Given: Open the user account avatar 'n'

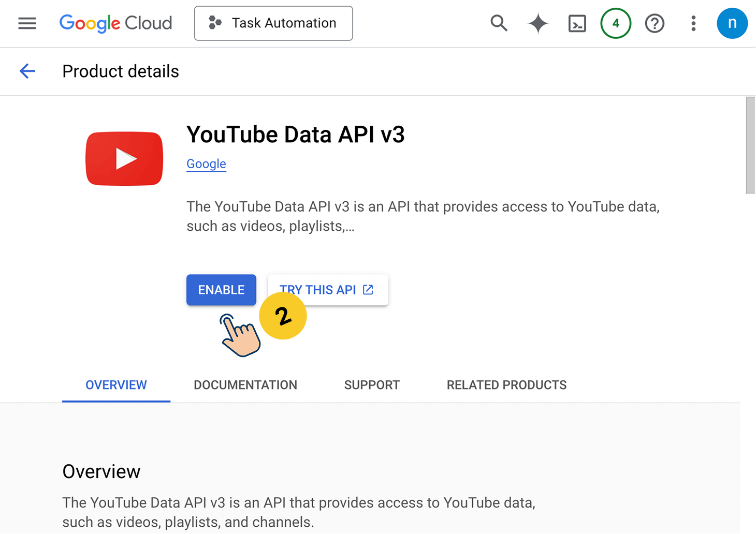Looking at the screenshot, I should [x=732, y=23].
